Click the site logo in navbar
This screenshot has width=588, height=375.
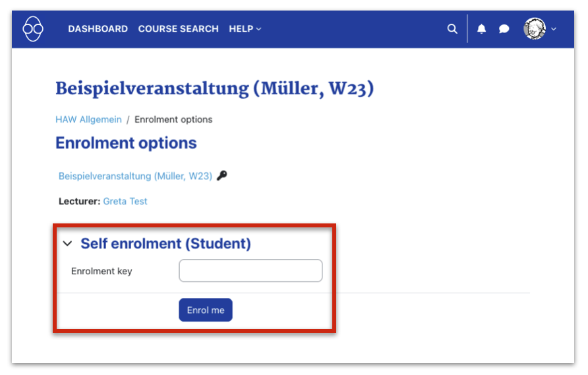tap(33, 29)
